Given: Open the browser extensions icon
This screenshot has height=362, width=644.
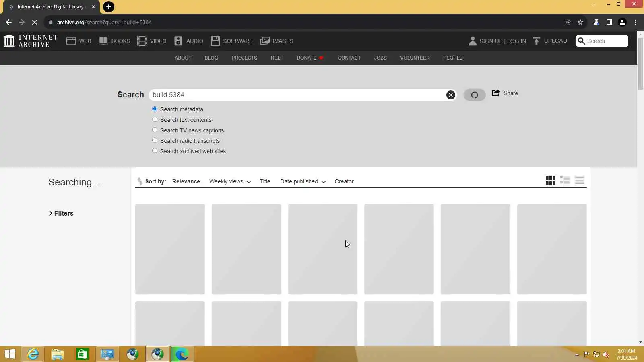Looking at the screenshot, I should (x=597, y=22).
